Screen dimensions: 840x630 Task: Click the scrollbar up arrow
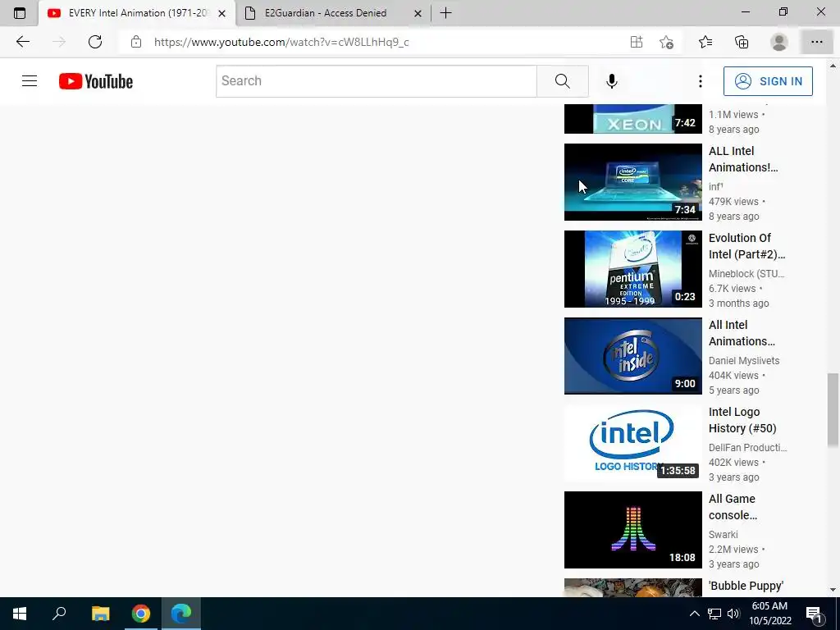(833, 66)
